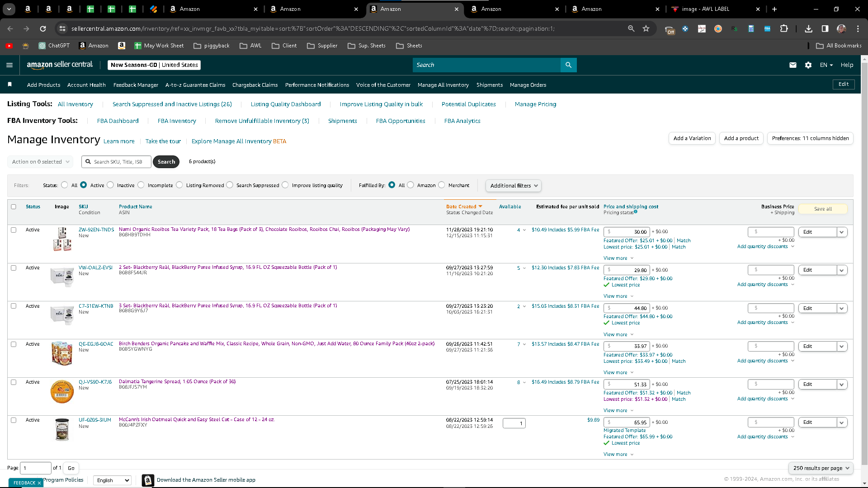868x488 pixels.
Task: Click the Save all button
Action: click(823, 209)
